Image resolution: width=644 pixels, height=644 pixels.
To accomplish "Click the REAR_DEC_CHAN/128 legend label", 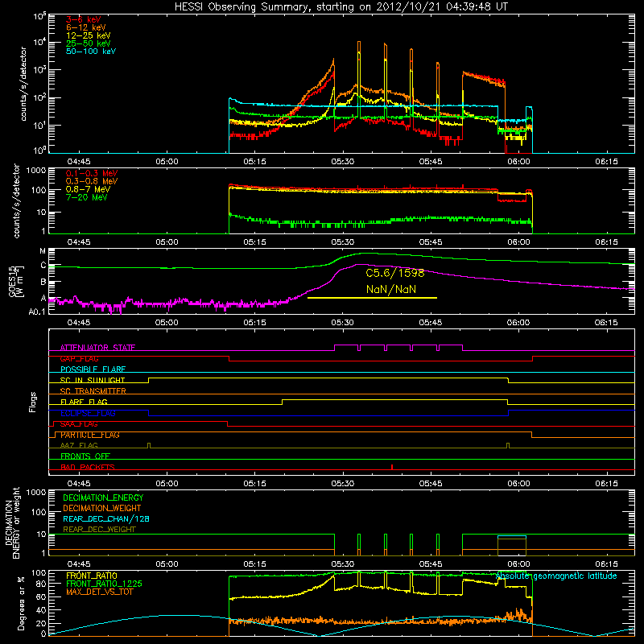I will click(106, 518).
